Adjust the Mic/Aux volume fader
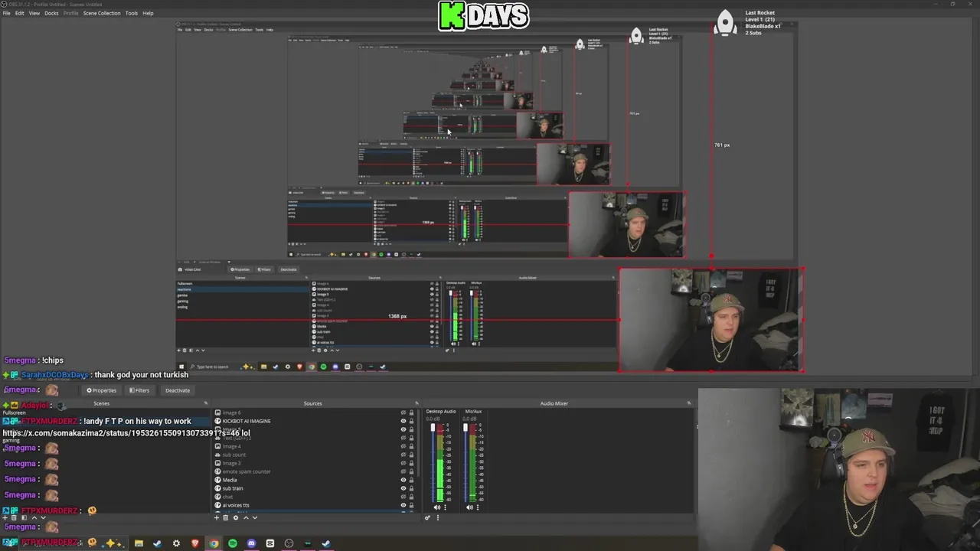The image size is (980, 551). click(465, 428)
